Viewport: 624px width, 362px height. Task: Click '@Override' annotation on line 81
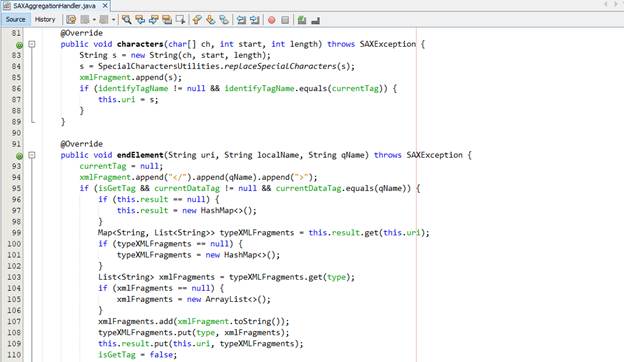pos(82,33)
